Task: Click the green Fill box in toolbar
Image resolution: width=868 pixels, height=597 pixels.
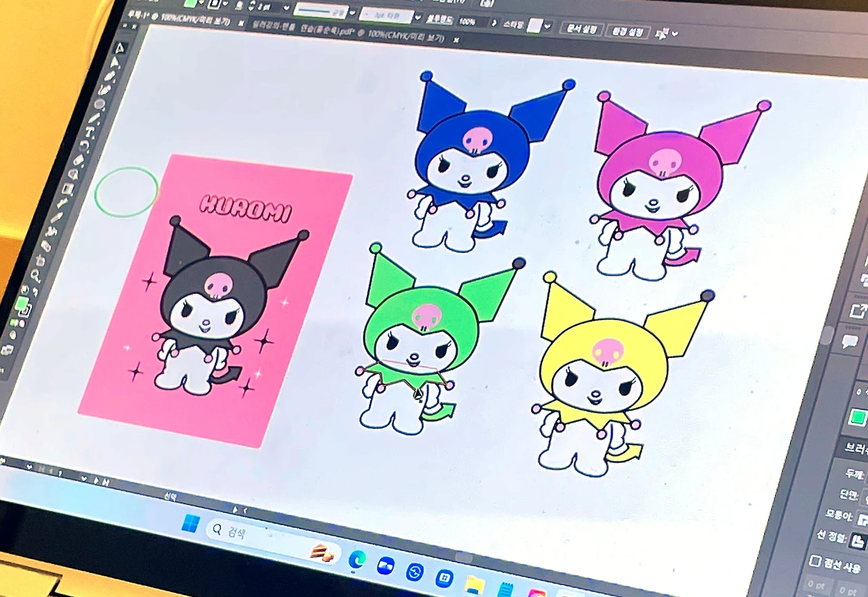Action: [x=21, y=302]
